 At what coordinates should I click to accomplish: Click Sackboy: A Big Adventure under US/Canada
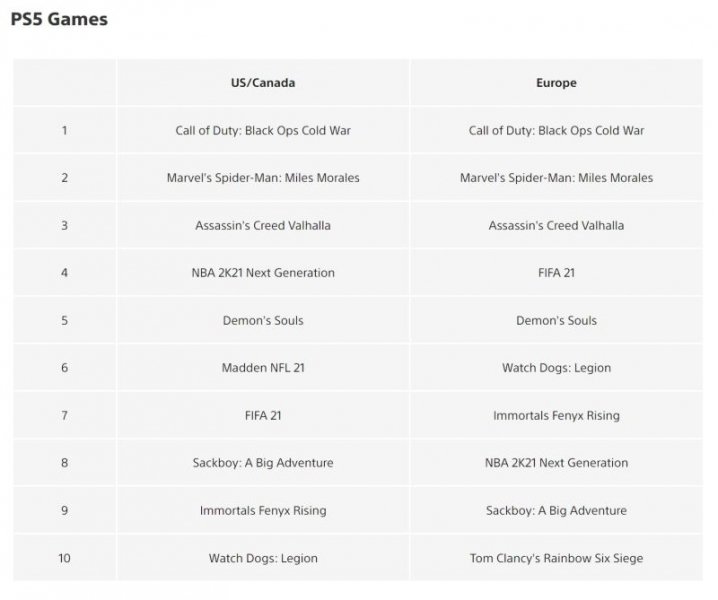(263, 463)
